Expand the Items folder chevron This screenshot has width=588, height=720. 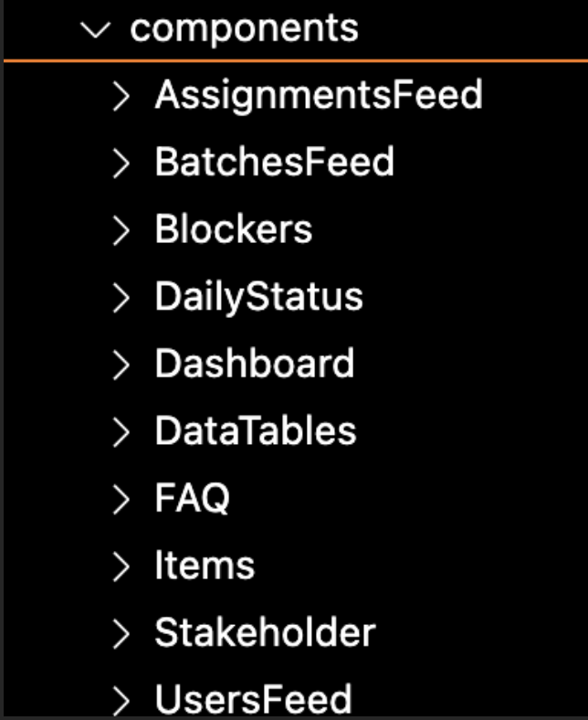[x=121, y=567]
